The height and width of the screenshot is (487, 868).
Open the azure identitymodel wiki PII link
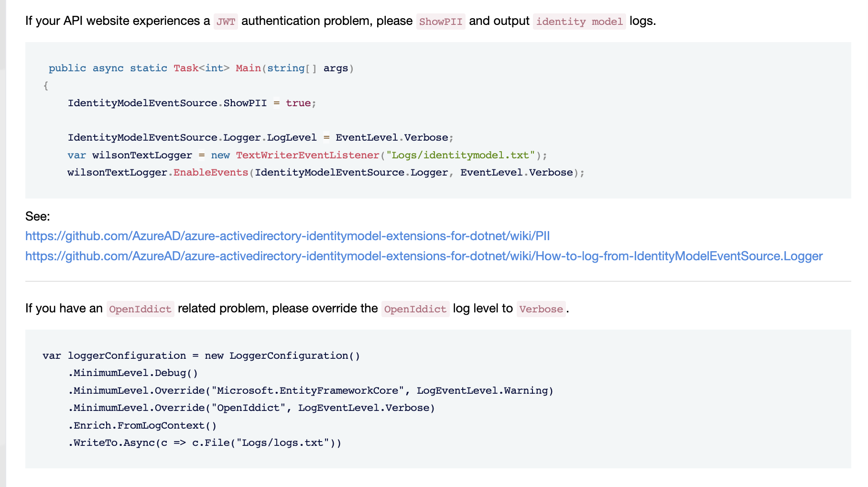pyautogui.click(x=287, y=236)
